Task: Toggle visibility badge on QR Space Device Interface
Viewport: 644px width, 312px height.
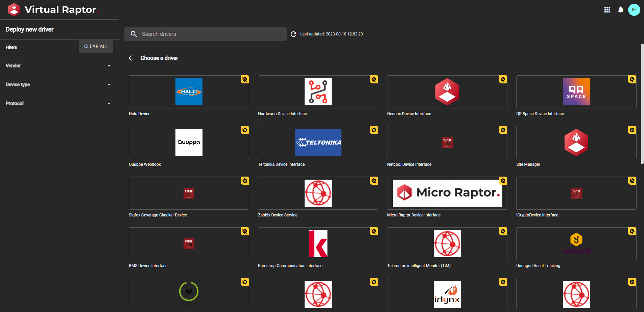Action: [x=632, y=79]
